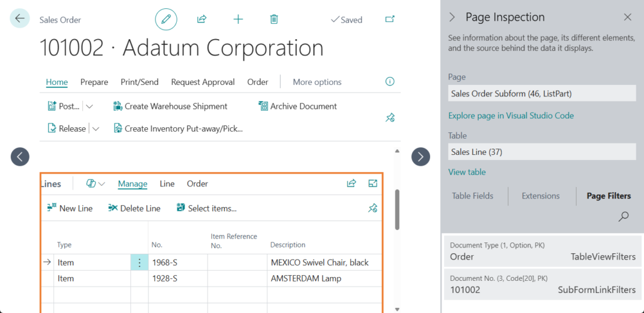Open the Table Fields tab

(472, 196)
